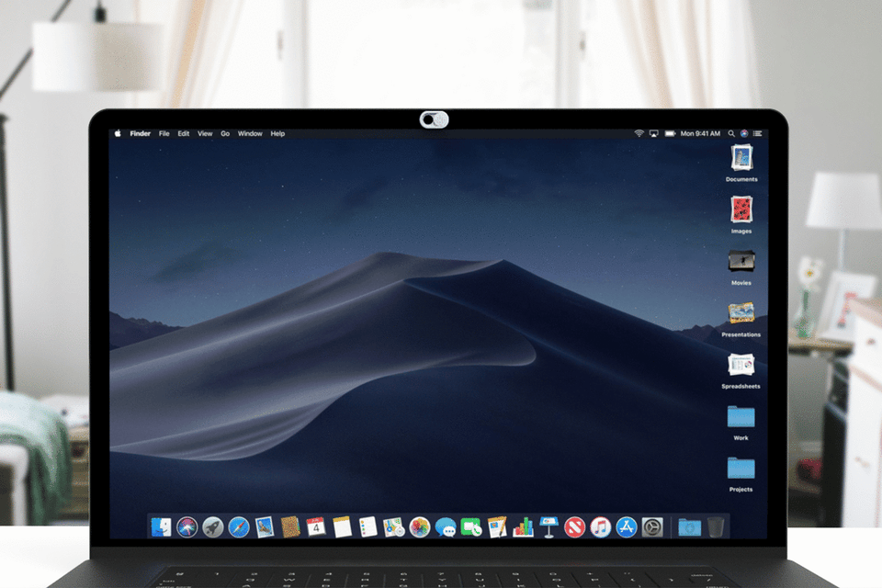The width and height of the screenshot is (882, 588).
Task: Launch Pages from the Dock
Action: [x=497, y=527]
